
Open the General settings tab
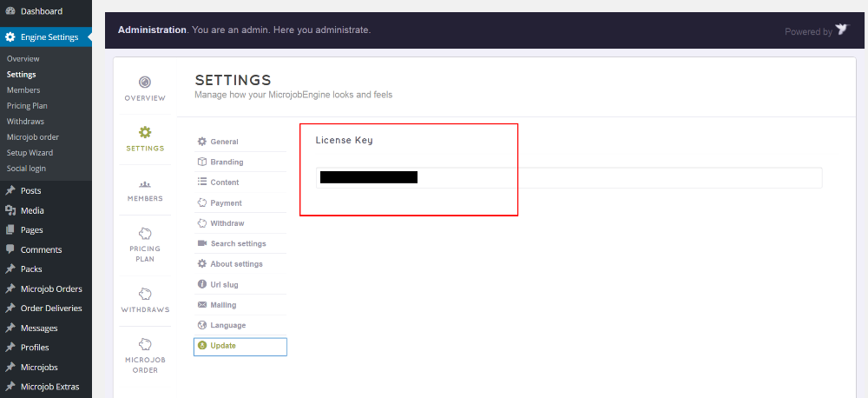pyautogui.click(x=224, y=142)
